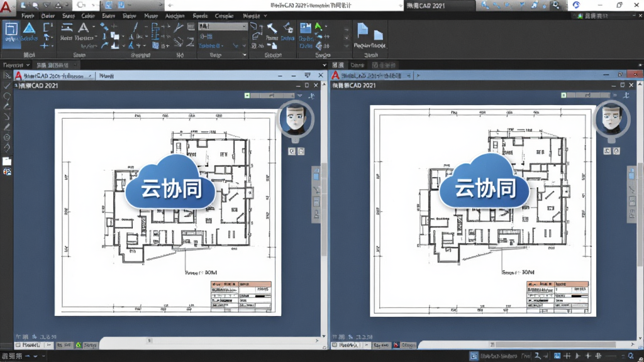This screenshot has height=362, width=644.
Task: Select the smiley circle tool in left toolbar
Action: [x=6, y=138]
